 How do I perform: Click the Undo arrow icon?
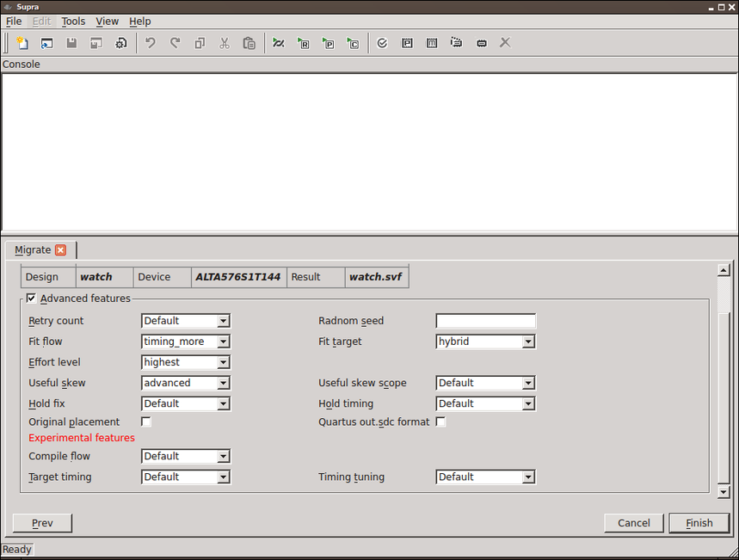(x=151, y=43)
